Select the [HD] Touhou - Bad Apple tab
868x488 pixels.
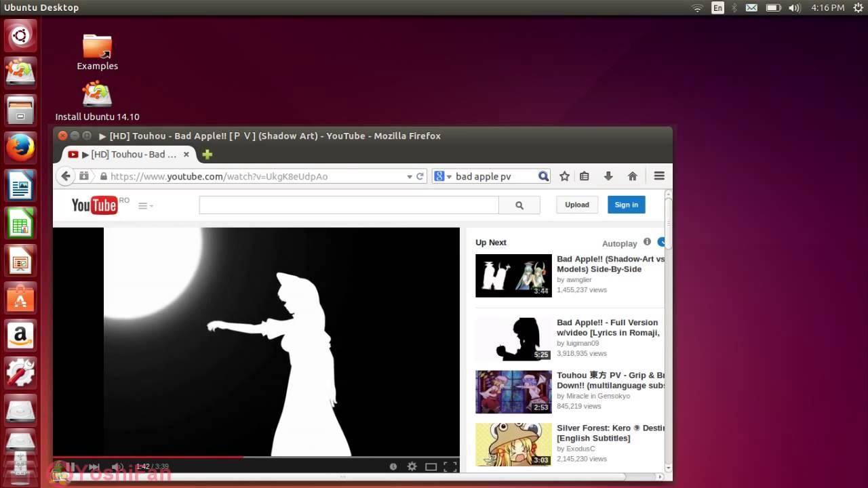[x=128, y=155]
